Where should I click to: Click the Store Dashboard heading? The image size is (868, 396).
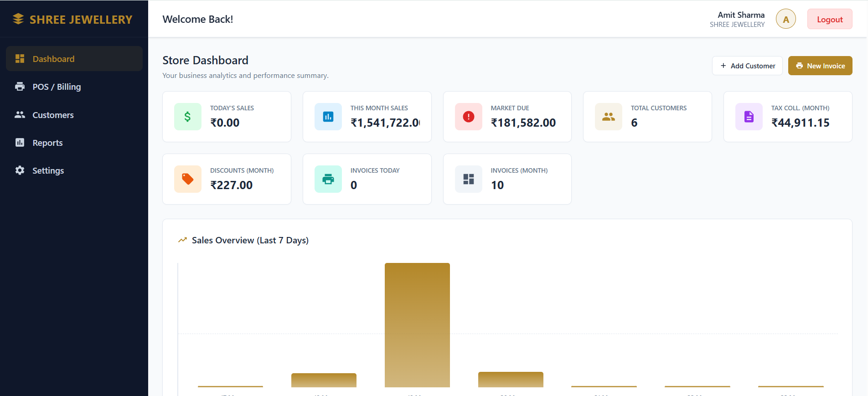(x=206, y=60)
